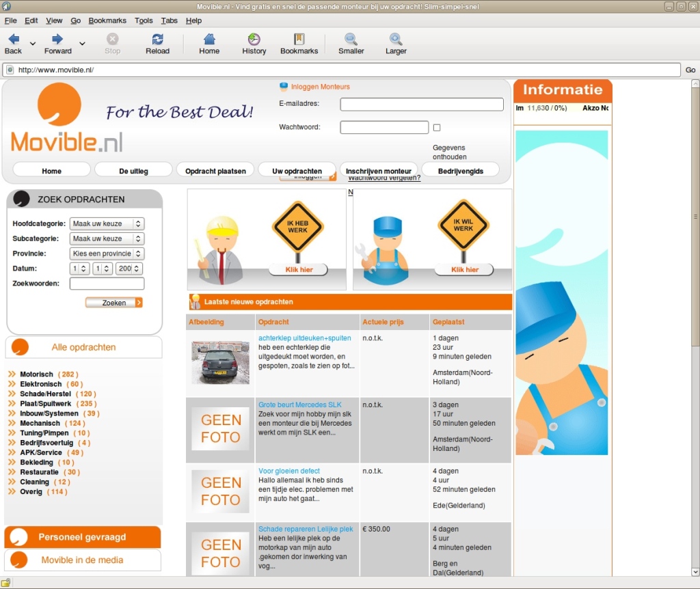Click the Forward arrow toolbar icon
The width and height of the screenshot is (700, 589).
pyautogui.click(x=57, y=40)
